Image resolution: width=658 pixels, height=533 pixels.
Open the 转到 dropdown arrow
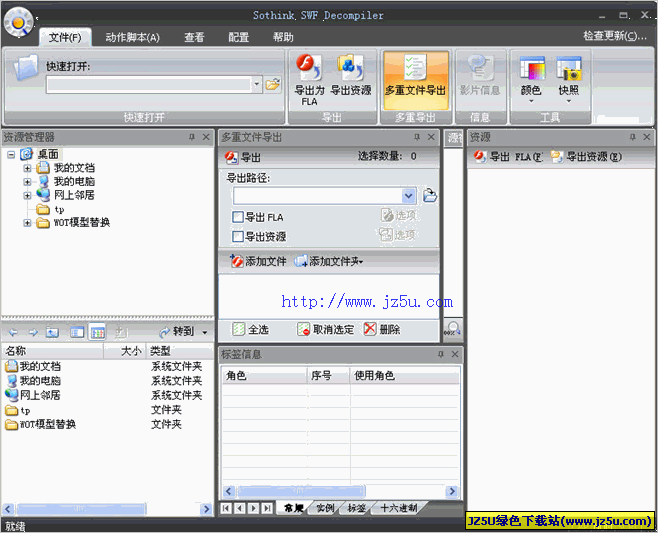tap(205, 332)
